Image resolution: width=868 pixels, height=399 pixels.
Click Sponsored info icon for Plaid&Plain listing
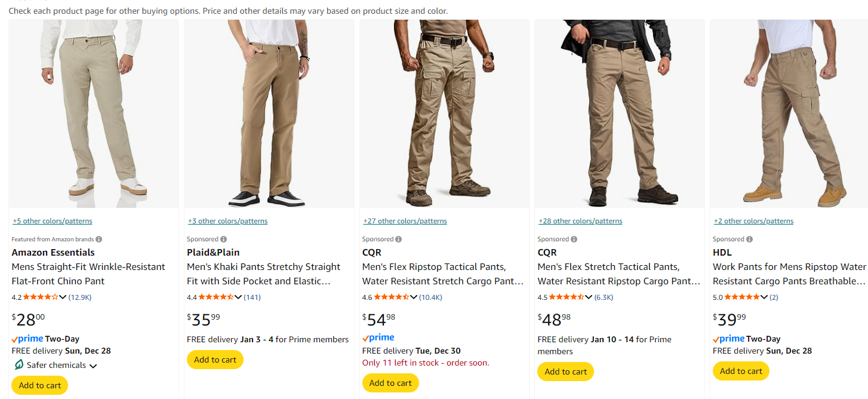pyautogui.click(x=223, y=239)
